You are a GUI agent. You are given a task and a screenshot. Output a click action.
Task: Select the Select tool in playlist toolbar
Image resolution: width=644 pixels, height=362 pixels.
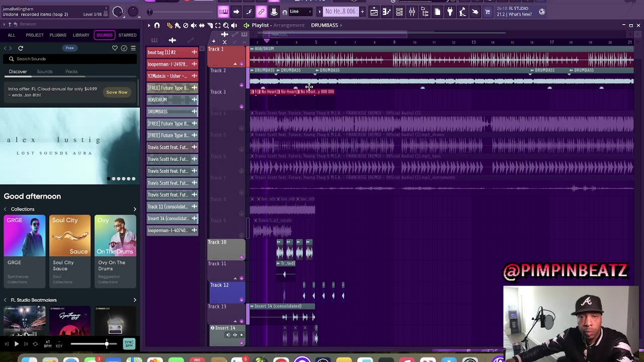pyautogui.click(x=218, y=25)
